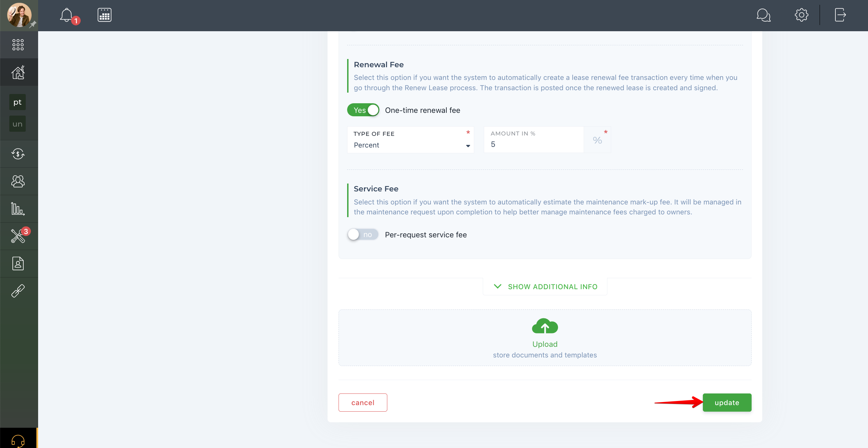Open the chat messages icon
This screenshot has width=868, height=448.
click(x=764, y=15)
